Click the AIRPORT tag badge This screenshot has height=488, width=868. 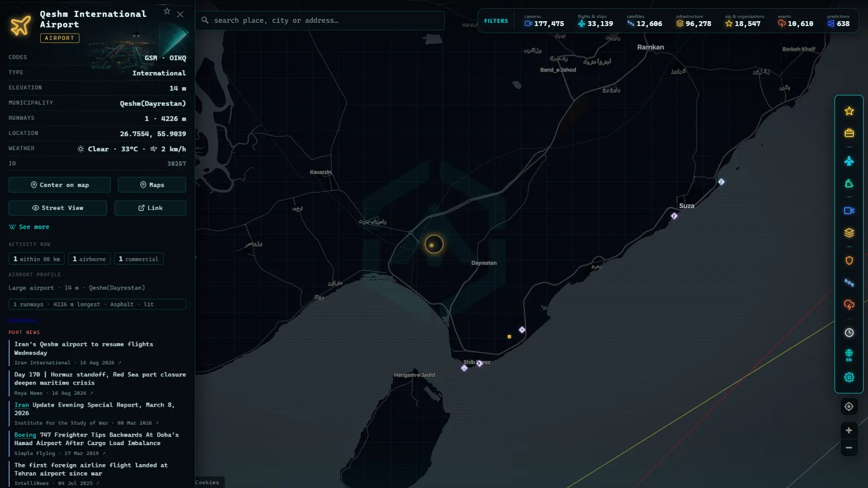tap(60, 38)
